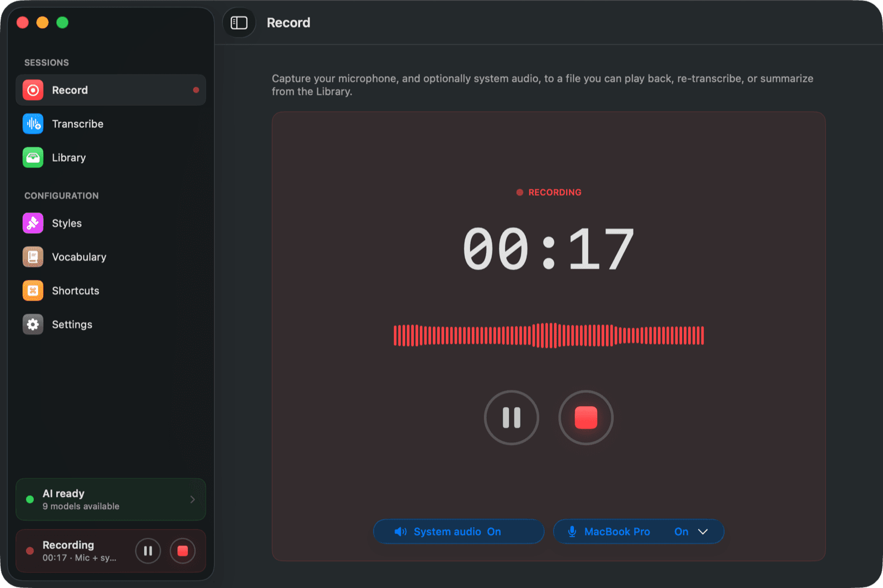Click the '9 models available' text

coord(81,506)
